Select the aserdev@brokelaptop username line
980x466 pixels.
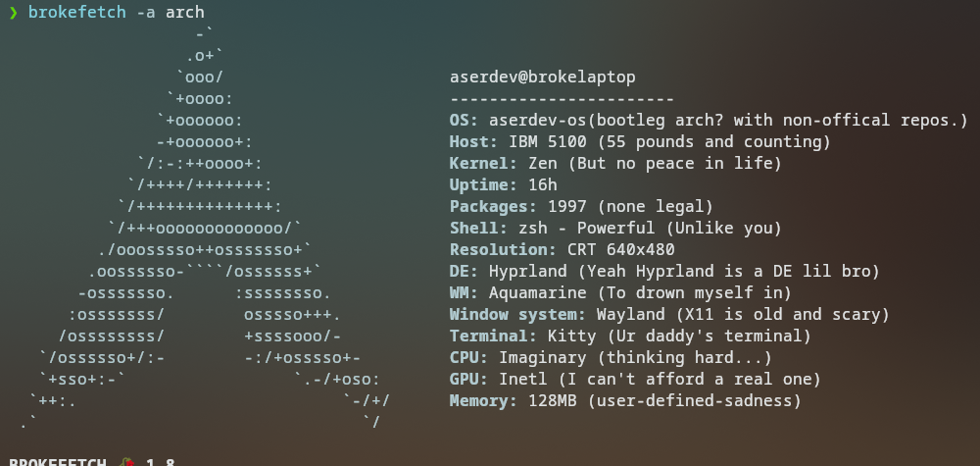pos(543,78)
